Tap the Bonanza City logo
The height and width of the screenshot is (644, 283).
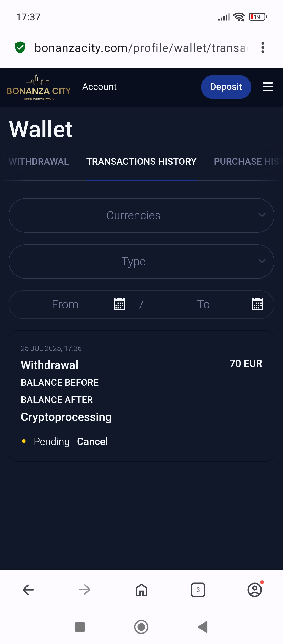(39, 87)
